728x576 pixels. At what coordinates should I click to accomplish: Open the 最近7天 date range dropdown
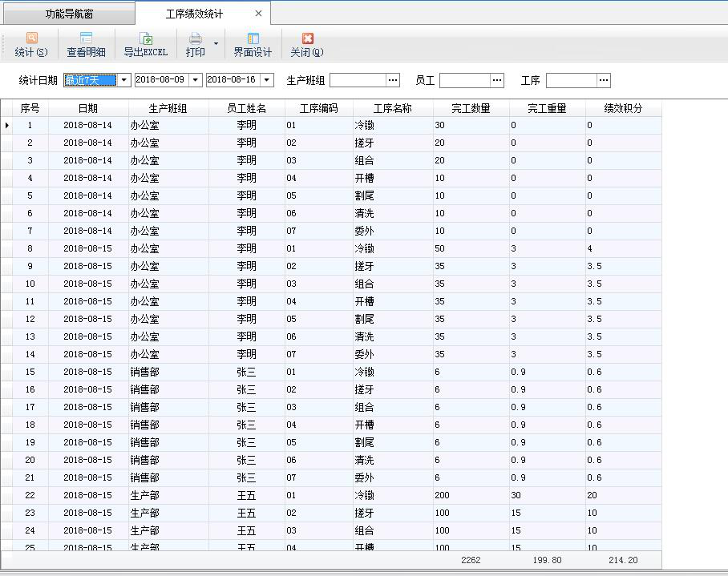124,80
